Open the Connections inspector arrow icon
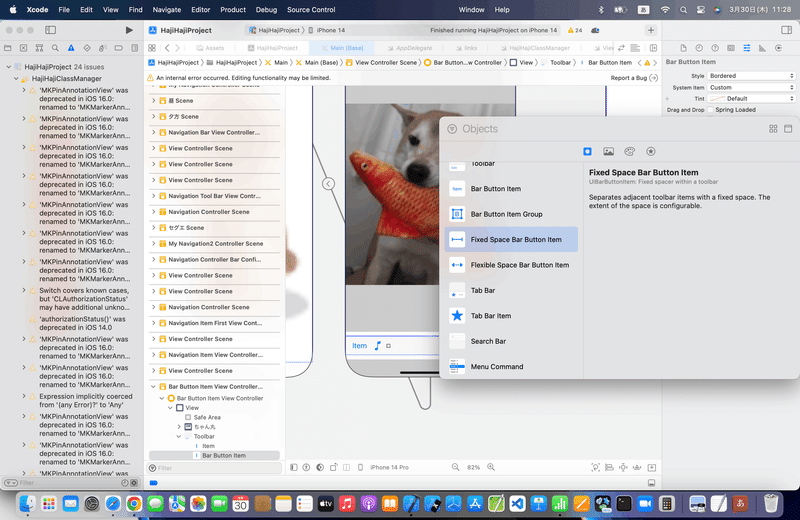800x520 pixels. (x=779, y=48)
